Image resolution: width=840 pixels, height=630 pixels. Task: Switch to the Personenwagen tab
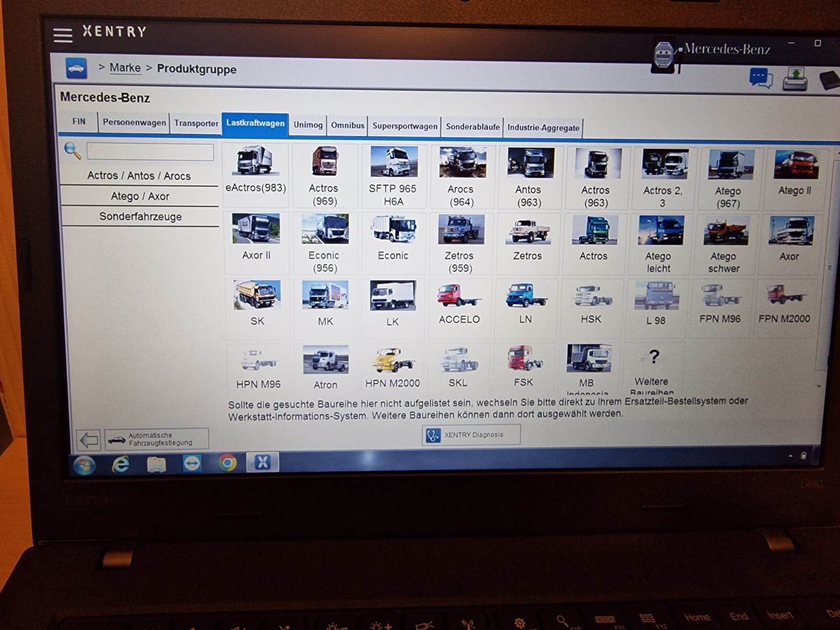tap(134, 122)
